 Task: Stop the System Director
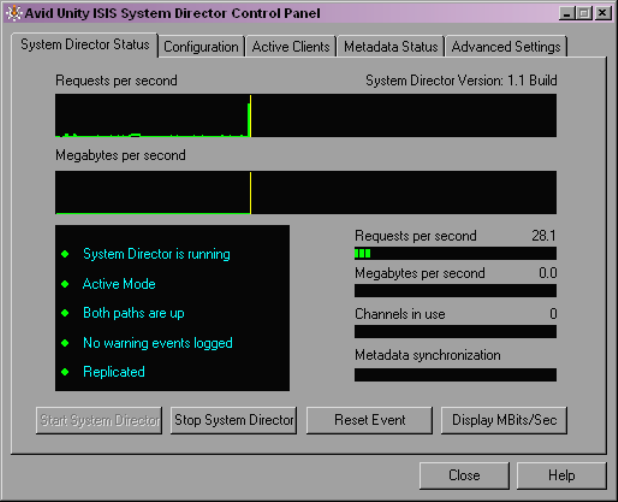coord(234,420)
